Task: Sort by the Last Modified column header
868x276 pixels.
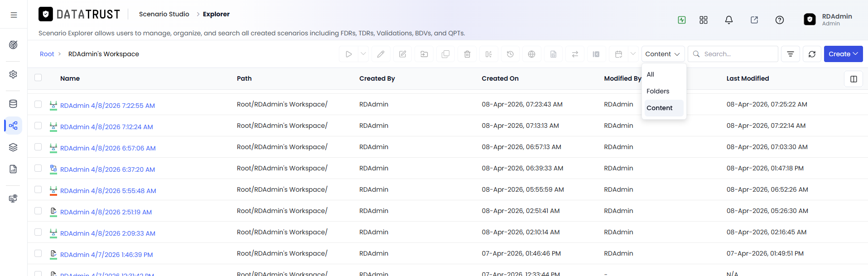Action: pos(747,78)
